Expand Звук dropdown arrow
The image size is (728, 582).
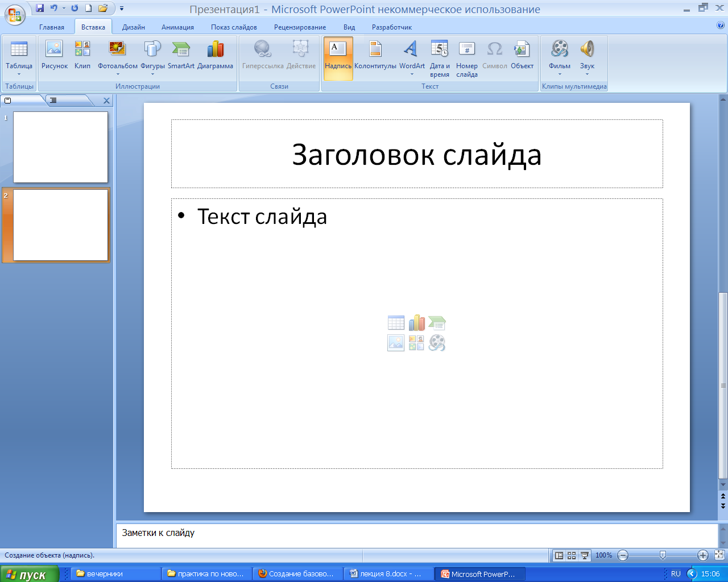tap(588, 74)
